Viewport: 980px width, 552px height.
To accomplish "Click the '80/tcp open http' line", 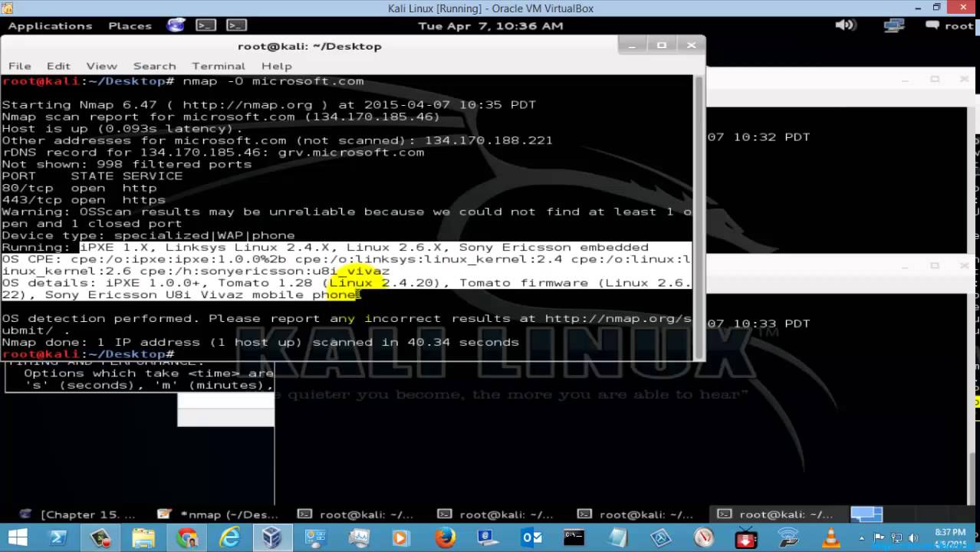I will click(x=79, y=188).
